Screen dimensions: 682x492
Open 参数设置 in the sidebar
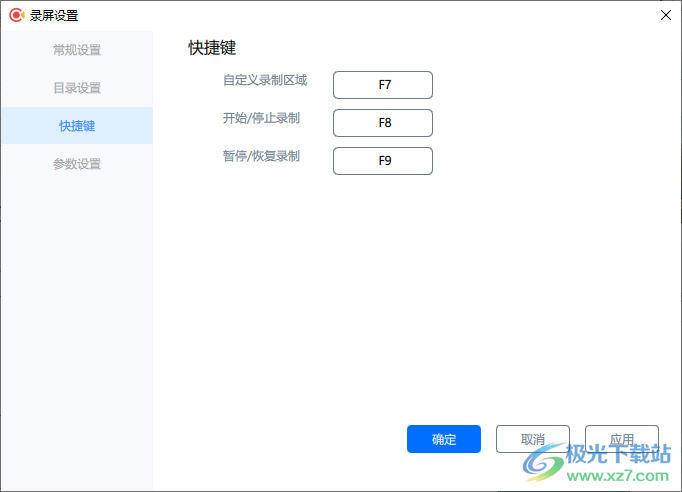(x=77, y=164)
